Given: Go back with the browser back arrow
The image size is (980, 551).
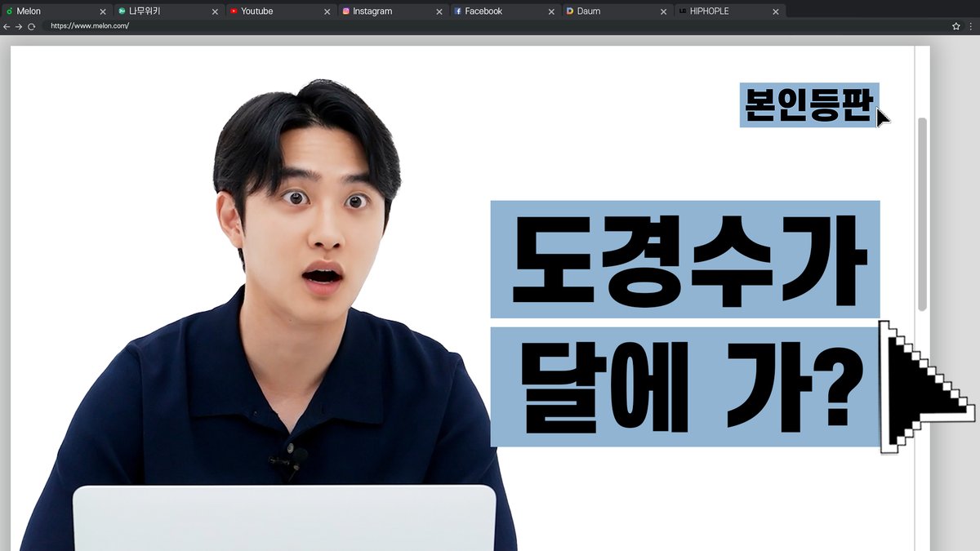Looking at the screenshot, I should coord(7,26).
